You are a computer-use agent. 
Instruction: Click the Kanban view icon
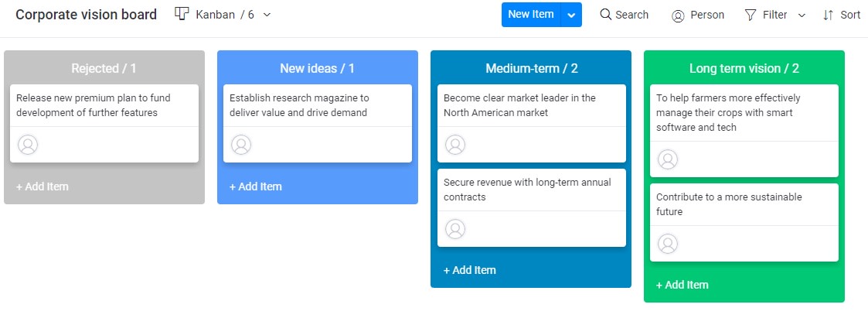pyautogui.click(x=182, y=14)
